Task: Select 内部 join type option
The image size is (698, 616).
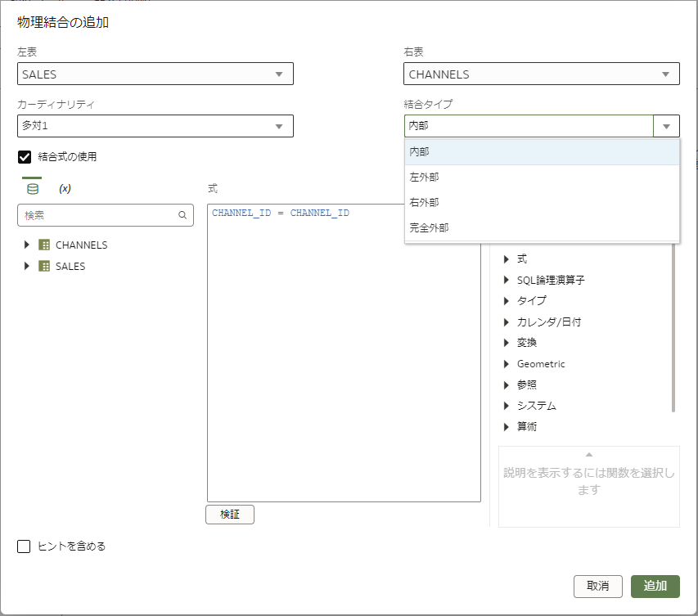Action: [542, 152]
